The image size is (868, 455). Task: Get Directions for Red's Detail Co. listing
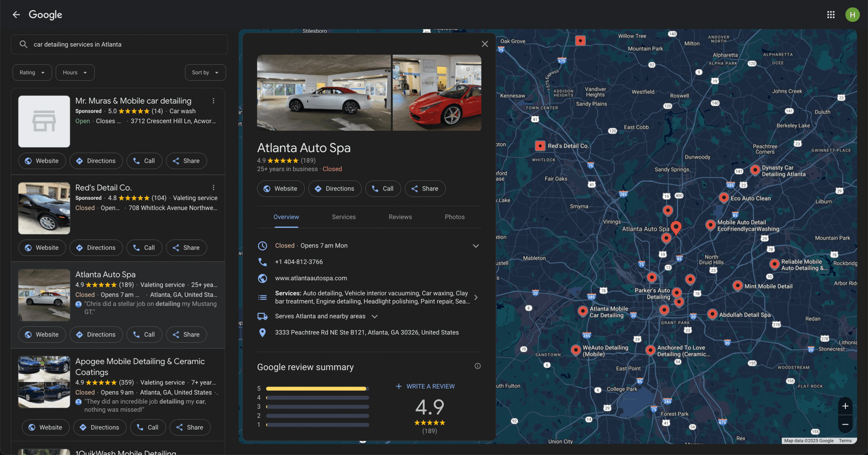[96, 248]
